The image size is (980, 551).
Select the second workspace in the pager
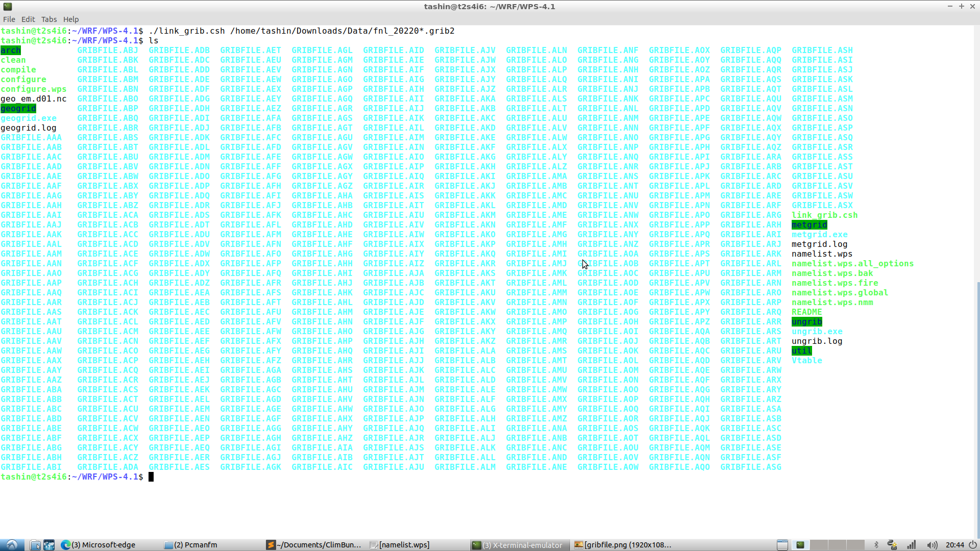click(x=819, y=545)
